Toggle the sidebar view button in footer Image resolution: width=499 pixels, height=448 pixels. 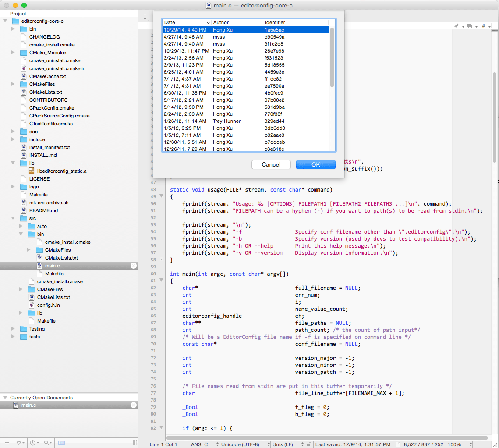pyautogui.click(x=61, y=443)
